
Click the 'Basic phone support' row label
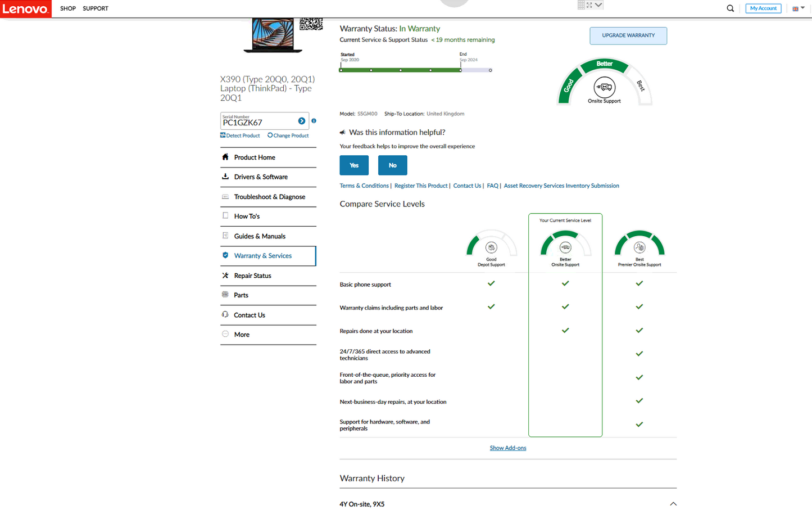coord(365,285)
